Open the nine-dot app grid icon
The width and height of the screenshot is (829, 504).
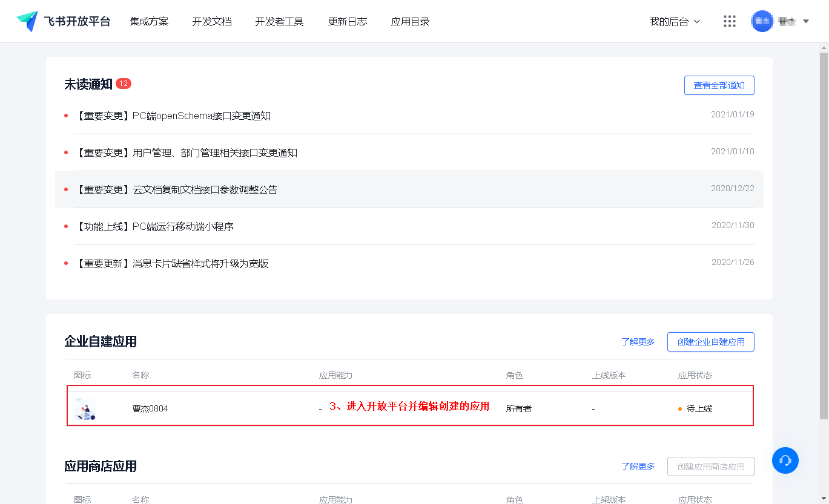(x=730, y=21)
